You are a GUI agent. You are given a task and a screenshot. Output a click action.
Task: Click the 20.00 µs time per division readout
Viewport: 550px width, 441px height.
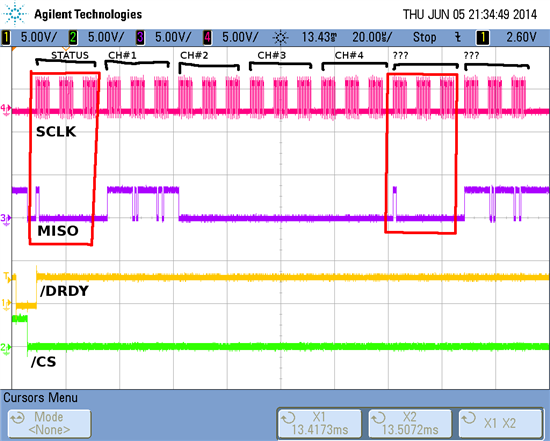tap(372, 37)
